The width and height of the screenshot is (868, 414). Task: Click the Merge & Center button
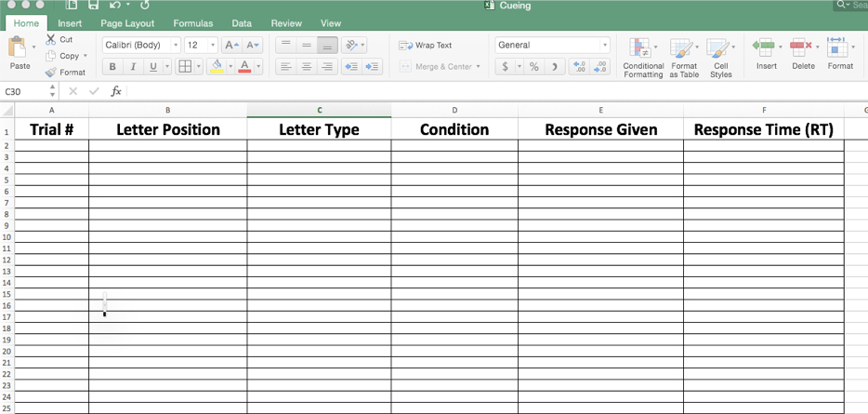tap(436, 66)
